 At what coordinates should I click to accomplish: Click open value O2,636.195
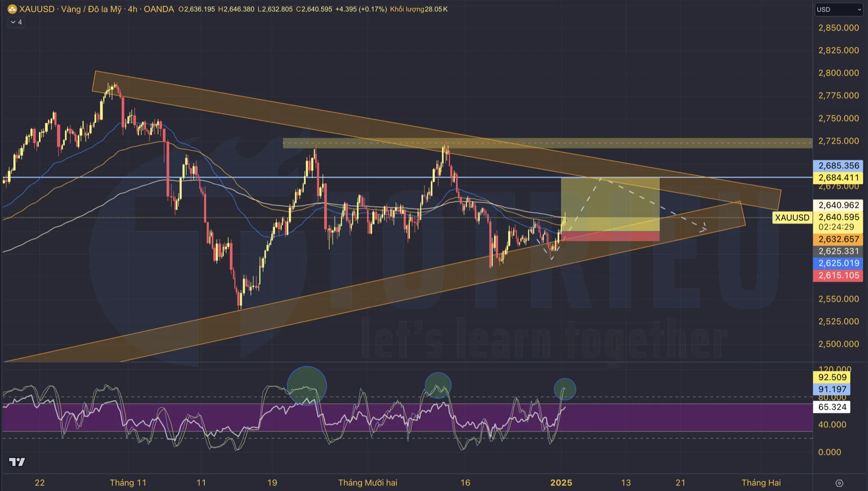(x=197, y=9)
